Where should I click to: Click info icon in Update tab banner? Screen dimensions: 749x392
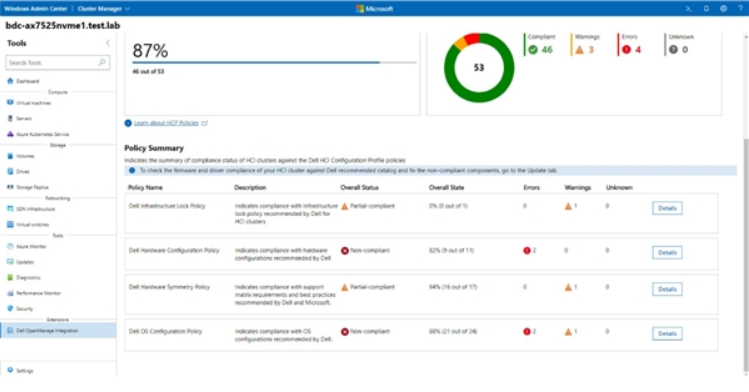[132, 170]
